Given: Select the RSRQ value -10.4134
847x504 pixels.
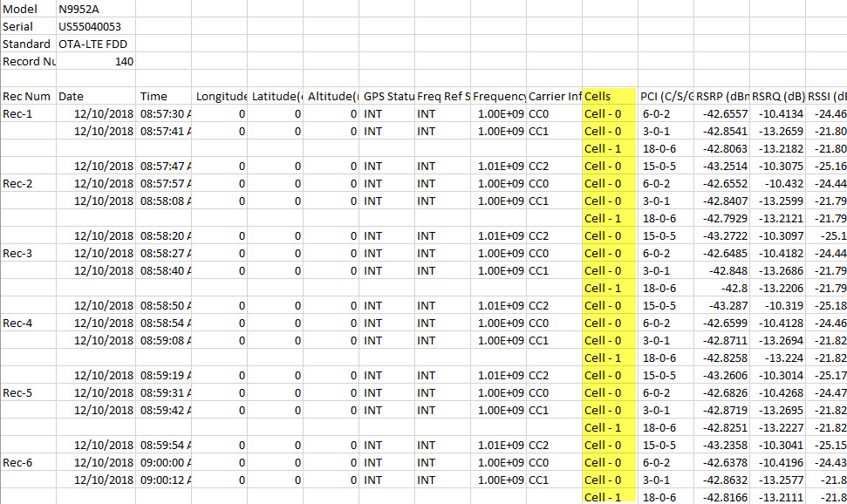Looking at the screenshot, I should pos(778,114).
